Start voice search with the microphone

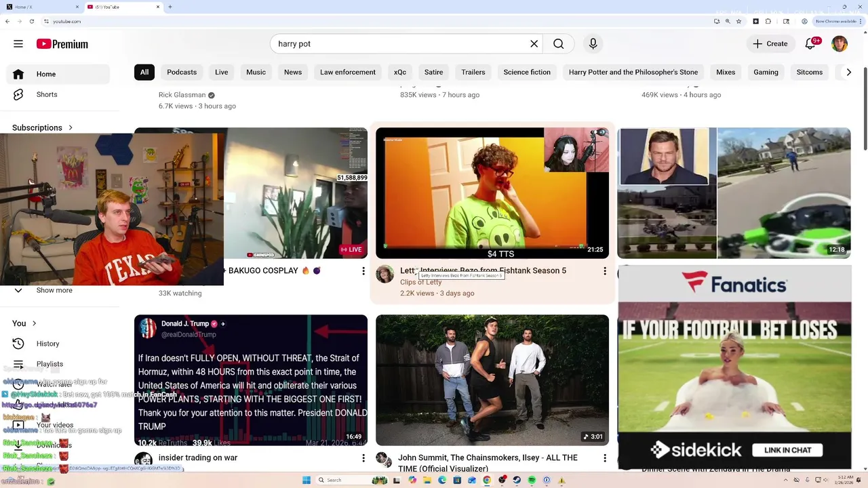tap(593, 44)
